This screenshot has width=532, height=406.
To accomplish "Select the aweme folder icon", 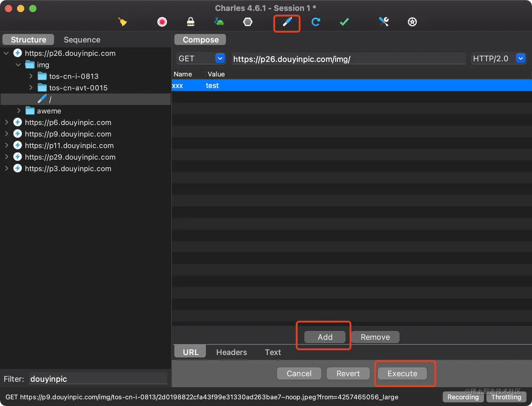I will [30, 111].
